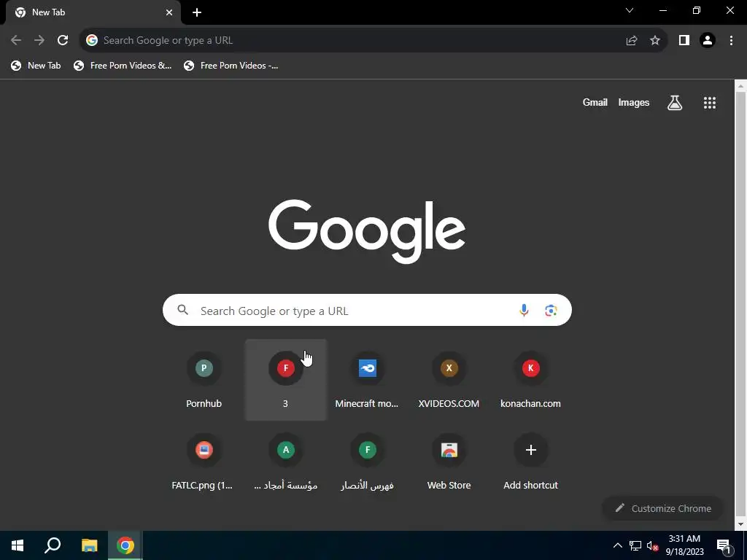The width and height of the screenshot is (747, 560).
Task: Open the FATLC.png shortcut tile
Action: tap(204, 462)
